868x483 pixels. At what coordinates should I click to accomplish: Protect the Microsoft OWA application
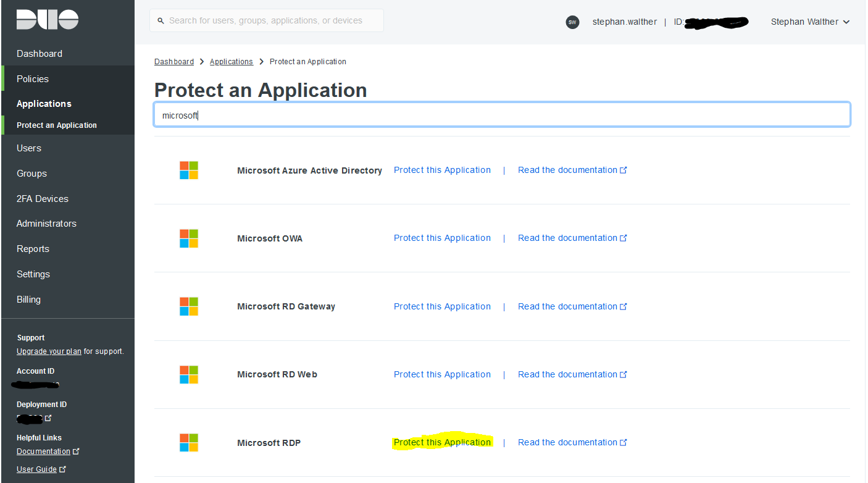click(x=442, y=238)
